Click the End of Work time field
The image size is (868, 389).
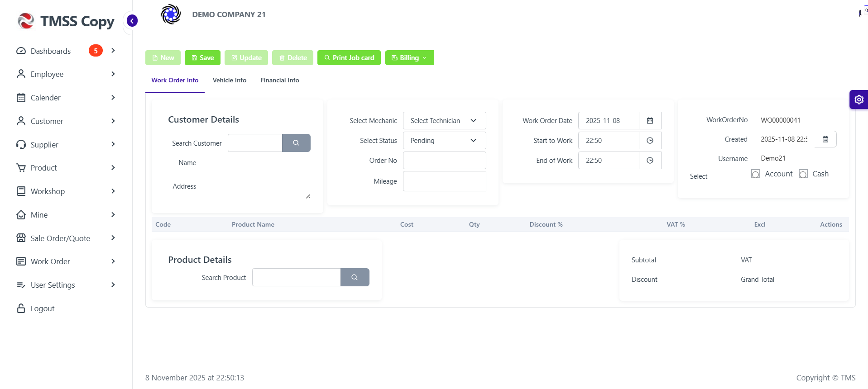(609, 161)
